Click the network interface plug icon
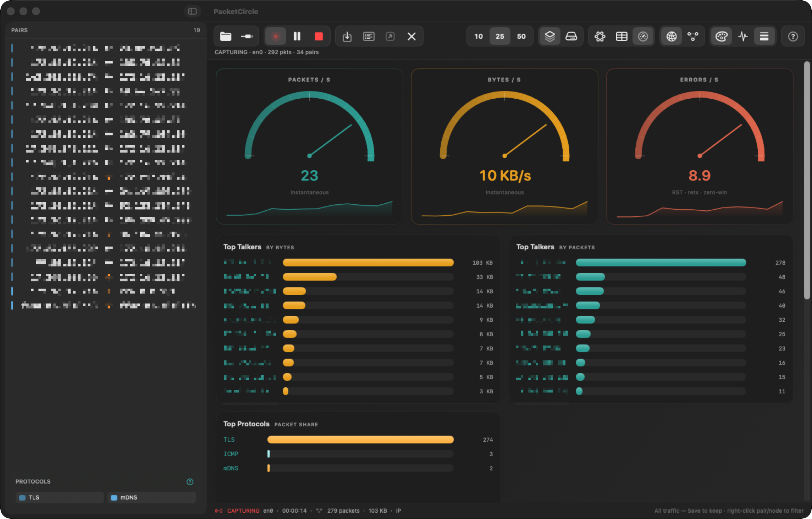Image resolution: width=812 pixels, height=519 pixels. pos(247,36)
